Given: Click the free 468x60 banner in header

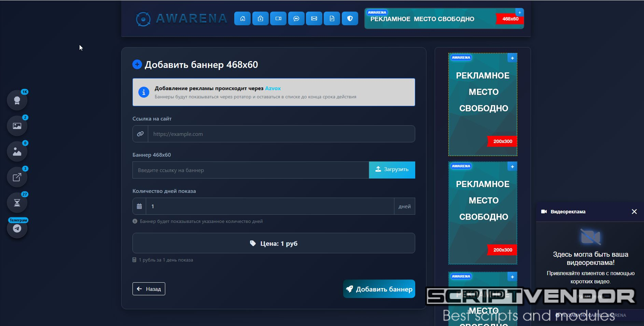Looking at the screenshot, I should [444, 19].
